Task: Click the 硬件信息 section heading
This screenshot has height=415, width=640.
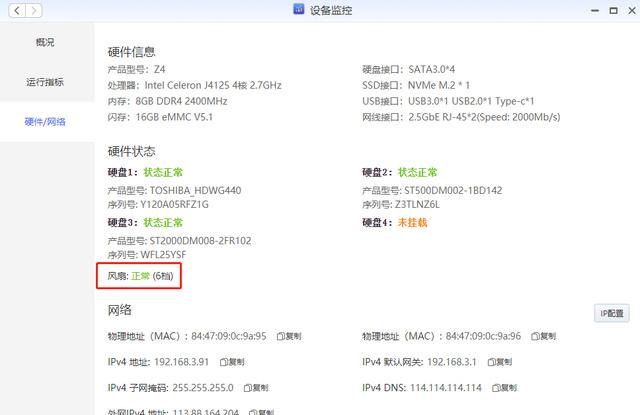Action: tap(131, 52)
